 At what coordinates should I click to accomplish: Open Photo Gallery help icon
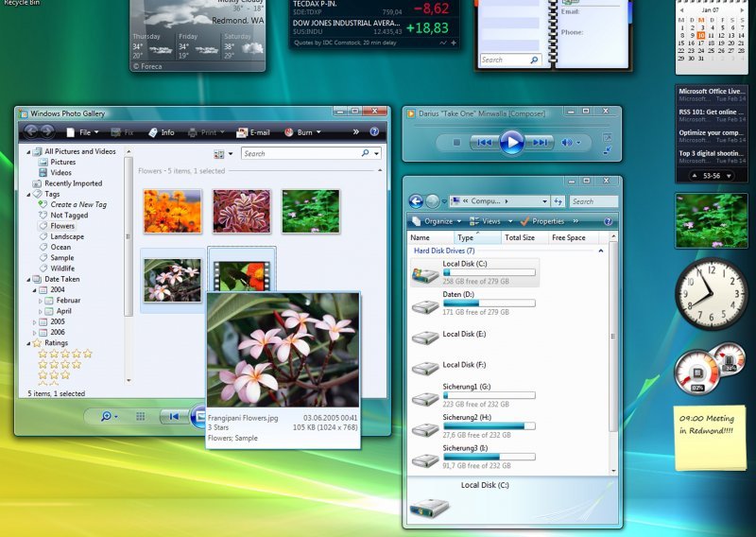tap(374, 131)
